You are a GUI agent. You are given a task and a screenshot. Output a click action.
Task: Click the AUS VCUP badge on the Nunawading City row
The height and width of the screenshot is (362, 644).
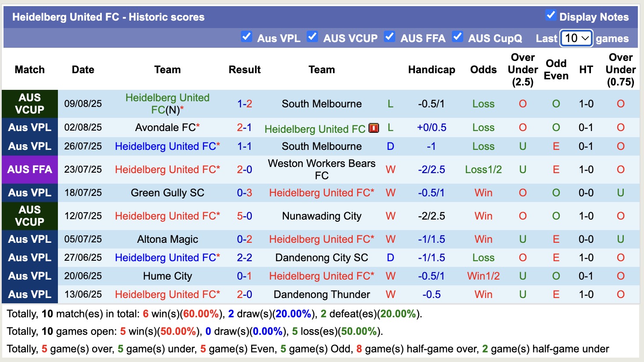pos(29,216)
